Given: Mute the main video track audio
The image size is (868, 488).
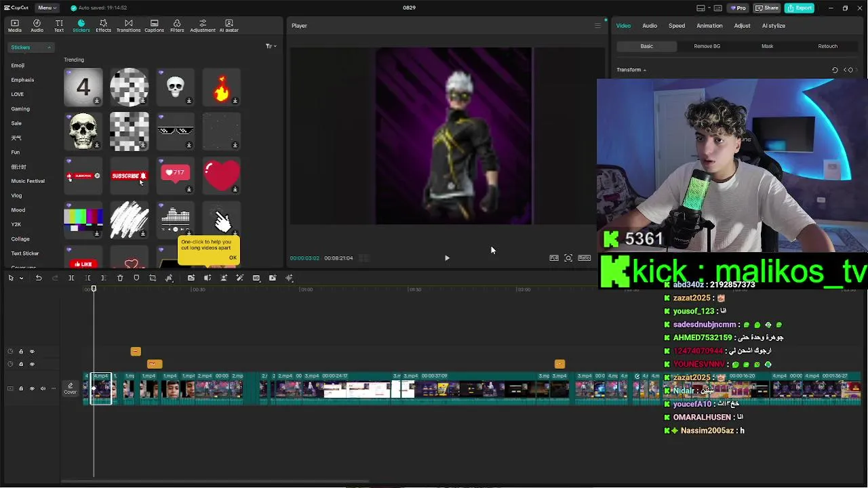Looking at the screenshot, I should pos(43,388).
